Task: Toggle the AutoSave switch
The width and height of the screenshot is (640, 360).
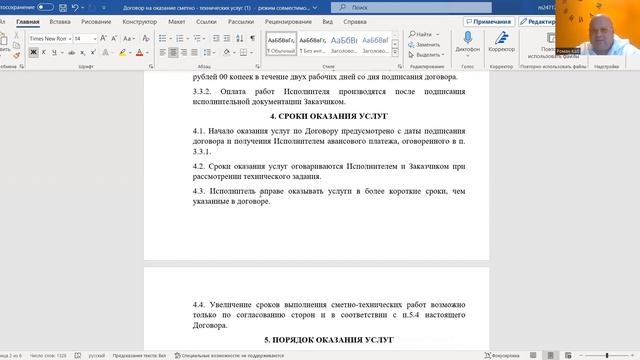Action: click(x=45, y=7)
